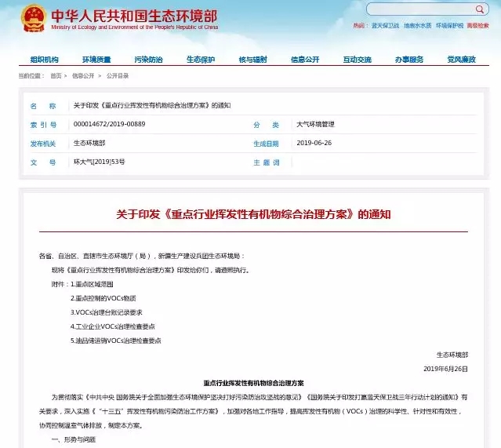Open the 核与辐射 navigation menu
This screenshot has height=448, width=501.
pos(252,60)
